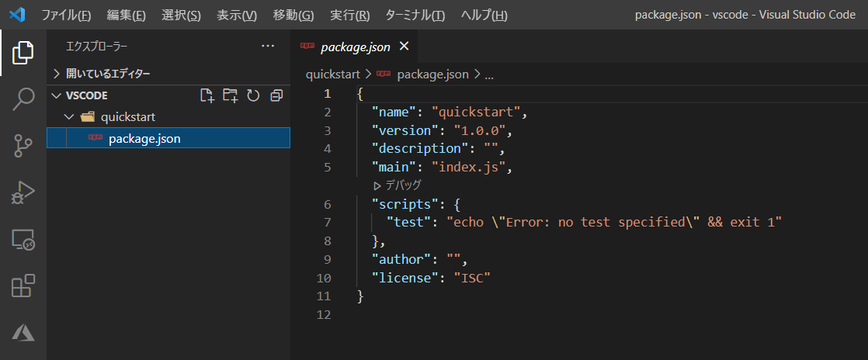The height and width of the screenshot is (360, 868).
Task: Open the 移動(G) menu
Action: click(x=293, y=16)
